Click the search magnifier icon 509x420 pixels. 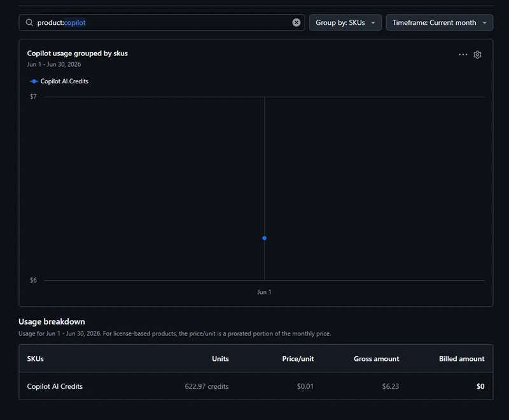(29, 23)
